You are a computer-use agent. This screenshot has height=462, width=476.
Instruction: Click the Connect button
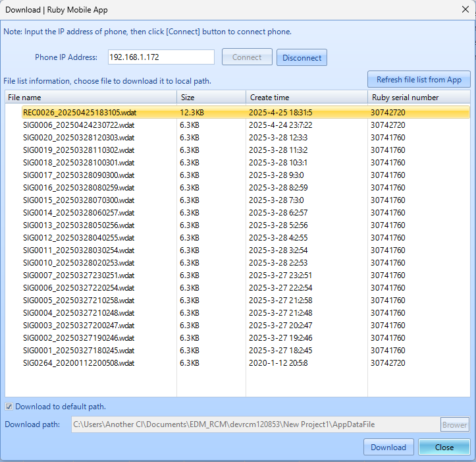point(247,57)
